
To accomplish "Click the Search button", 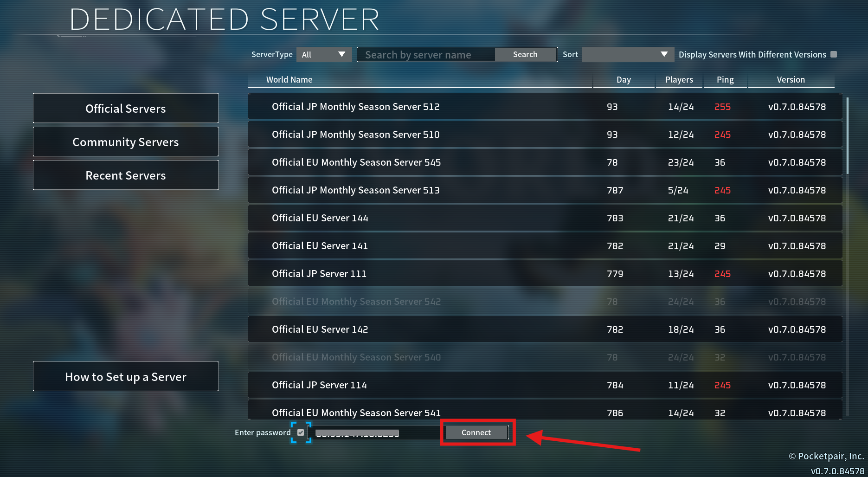I will coord(525,54).
